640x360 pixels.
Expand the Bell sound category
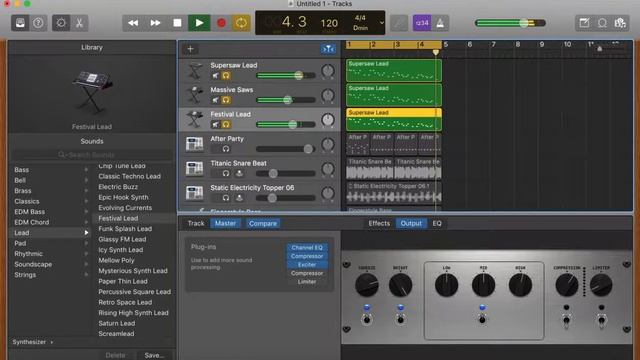[x=86, y=180]
